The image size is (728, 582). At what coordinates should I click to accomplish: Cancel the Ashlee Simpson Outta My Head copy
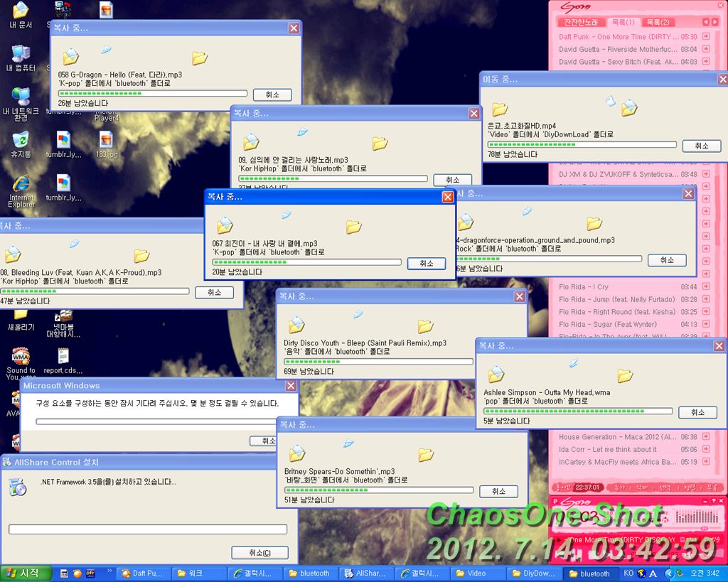(698, 412)
